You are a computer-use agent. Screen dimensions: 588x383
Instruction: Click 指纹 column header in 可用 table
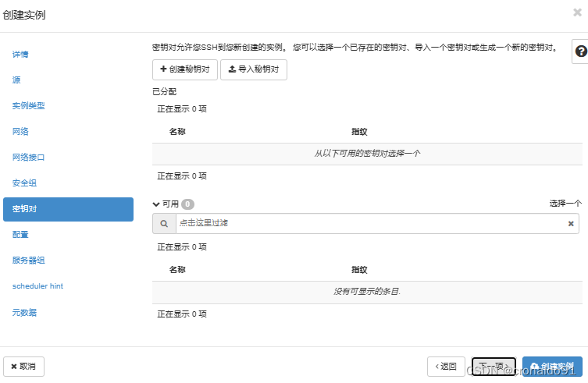[359, 270]
